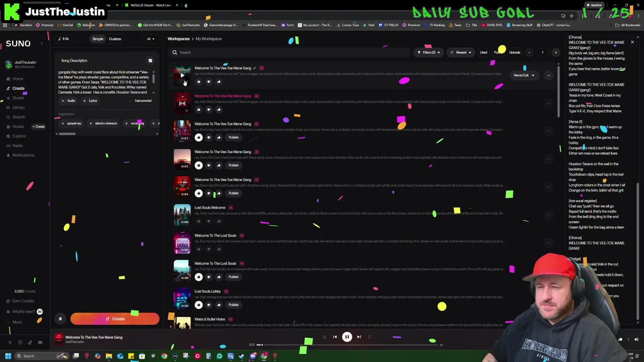Add Audio to the song prompt
This screenshot has width=644, height=362.
pyautogui.click(x=68, y=101)
